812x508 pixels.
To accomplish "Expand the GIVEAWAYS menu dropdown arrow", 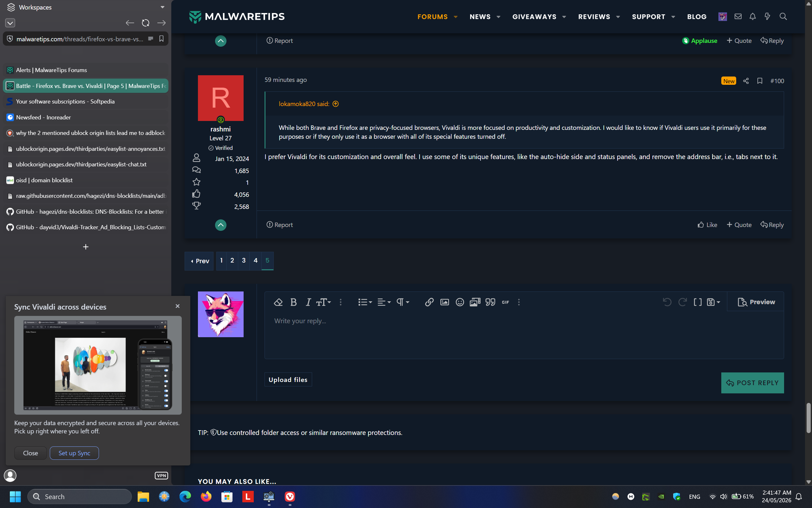I will click(x=564, y=17).
